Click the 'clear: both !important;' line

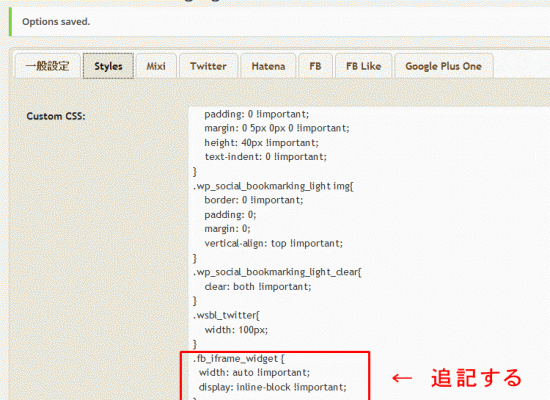(258, 287)
